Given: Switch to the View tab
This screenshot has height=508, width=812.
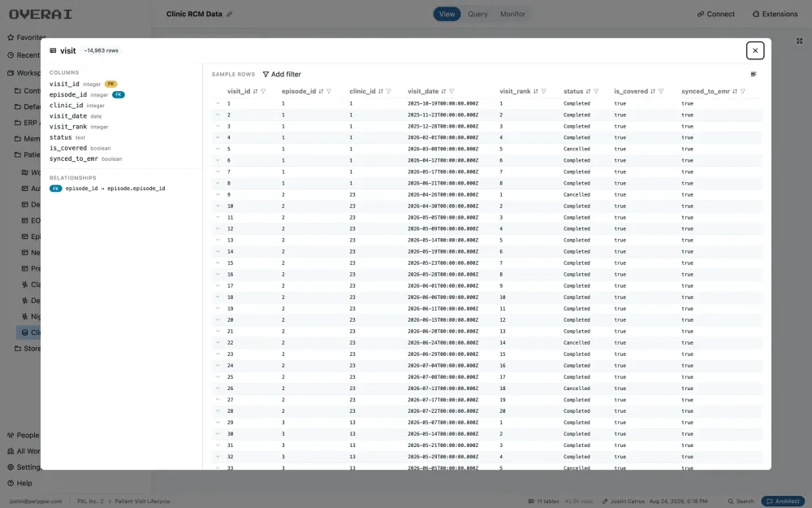Looking at the screenshot, I should tap(447, 14).
